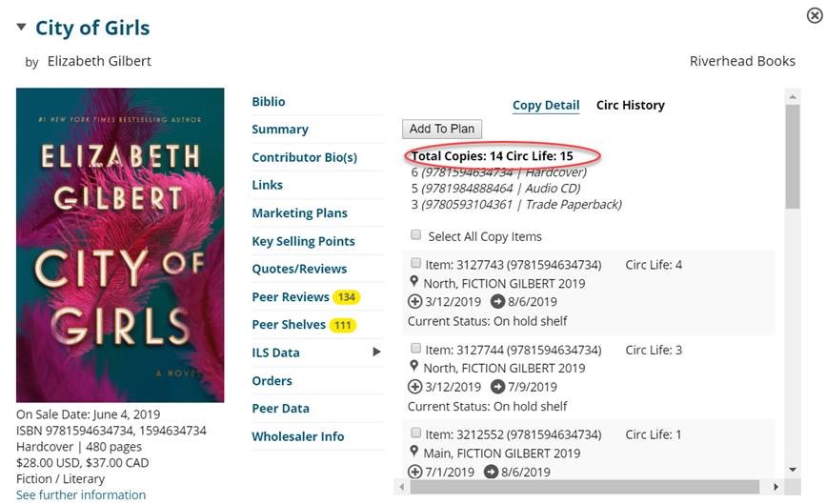Click the City of Girls book cover

tap(120, 245)
